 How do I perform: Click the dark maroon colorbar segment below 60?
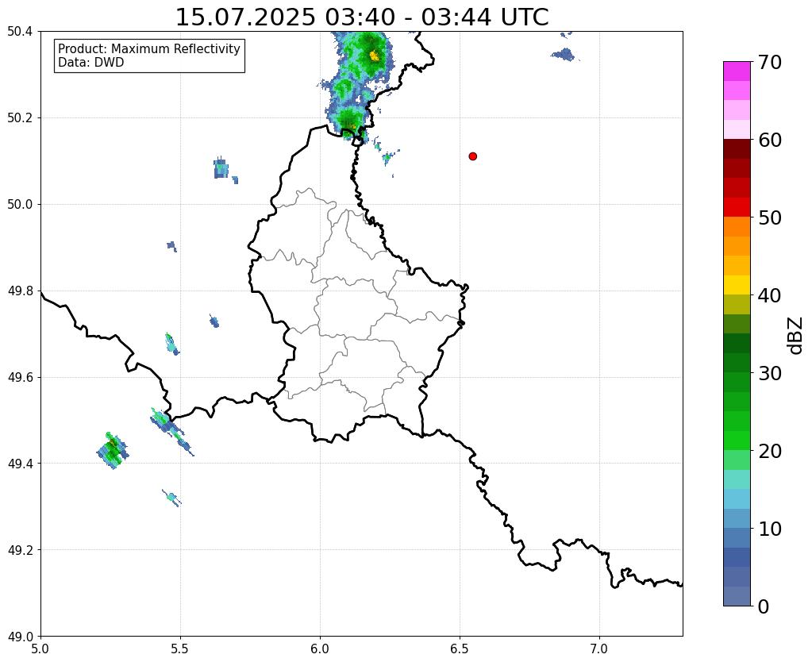pyautogui.click(x=737, y=149)
